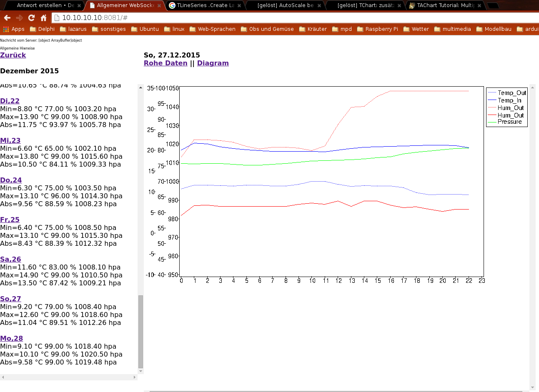The image size is (539, 392).
Task: Click the browser back arrow
Action: (7, 17)
